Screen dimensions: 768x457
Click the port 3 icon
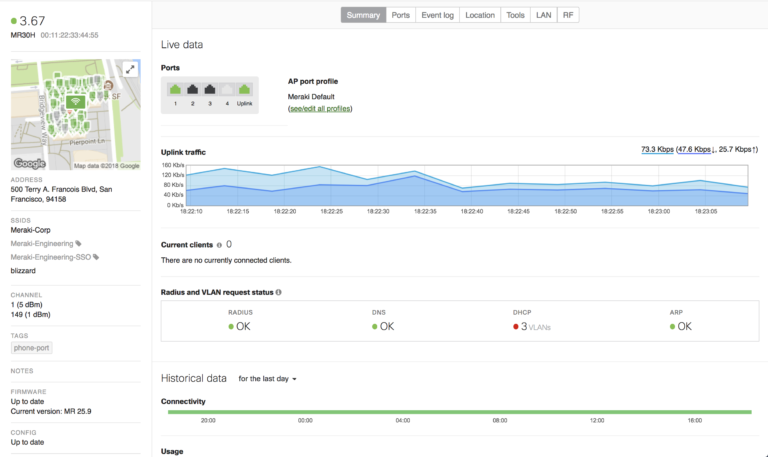pos(209,91)
